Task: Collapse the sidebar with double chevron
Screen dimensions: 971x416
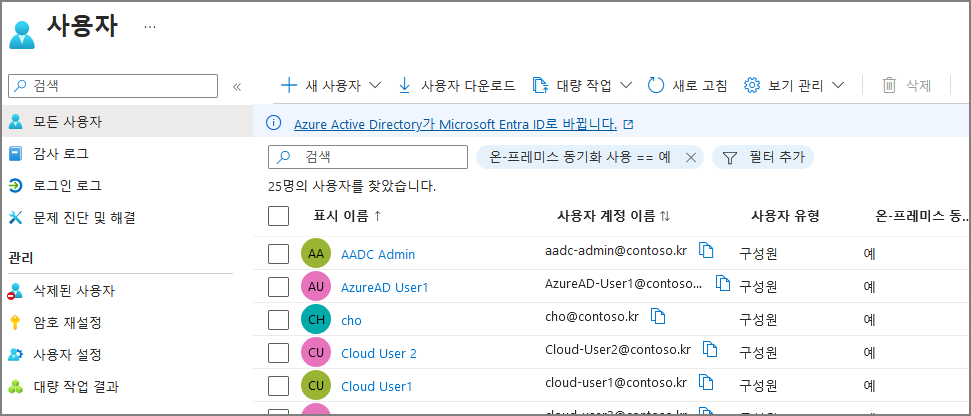Action: pos(237,87)
